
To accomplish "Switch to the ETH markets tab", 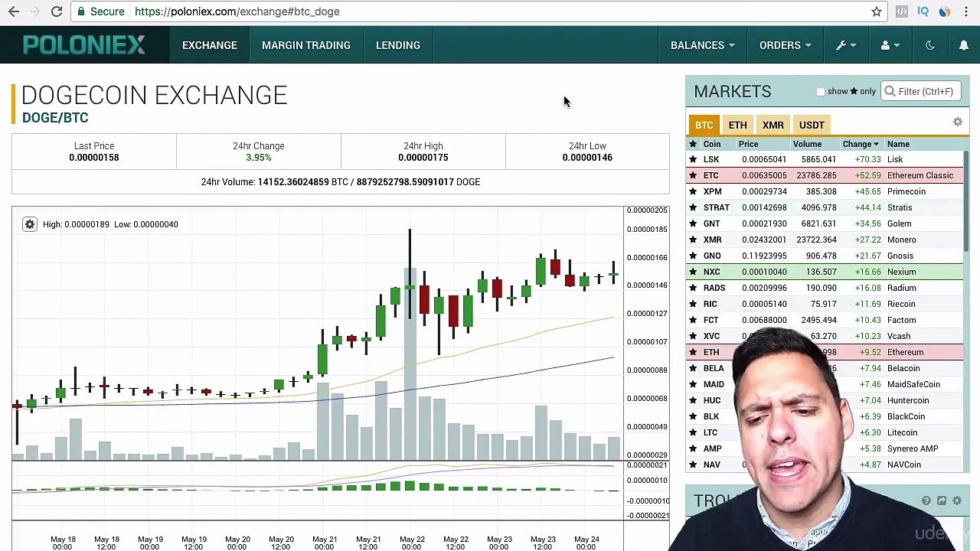I will [x=737, y=125].
